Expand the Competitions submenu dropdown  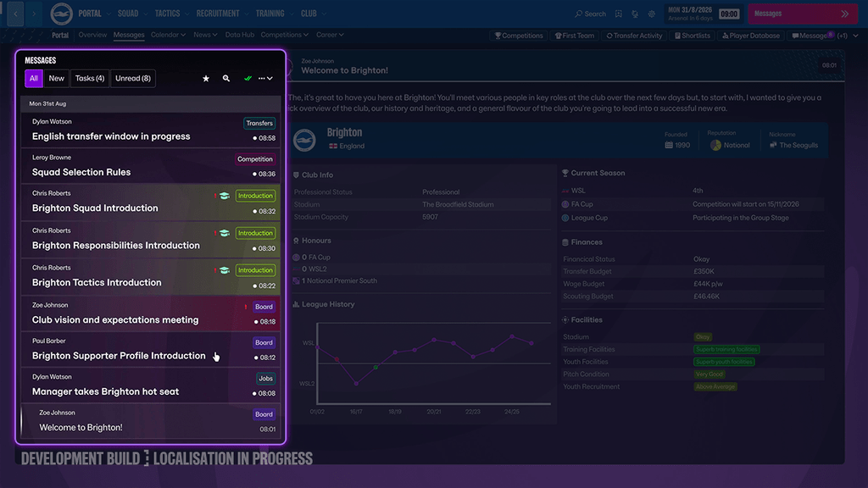pyautogui.click(x=285, y=35)
